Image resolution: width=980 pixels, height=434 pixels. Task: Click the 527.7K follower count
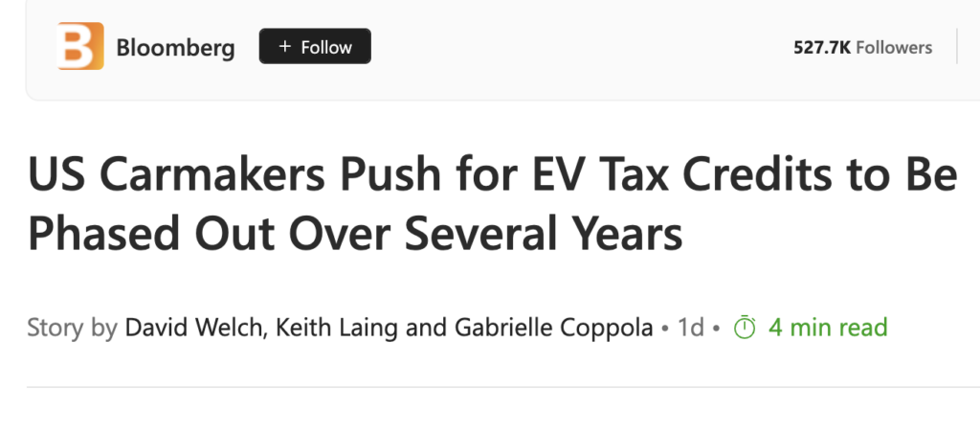click(822, 48)
